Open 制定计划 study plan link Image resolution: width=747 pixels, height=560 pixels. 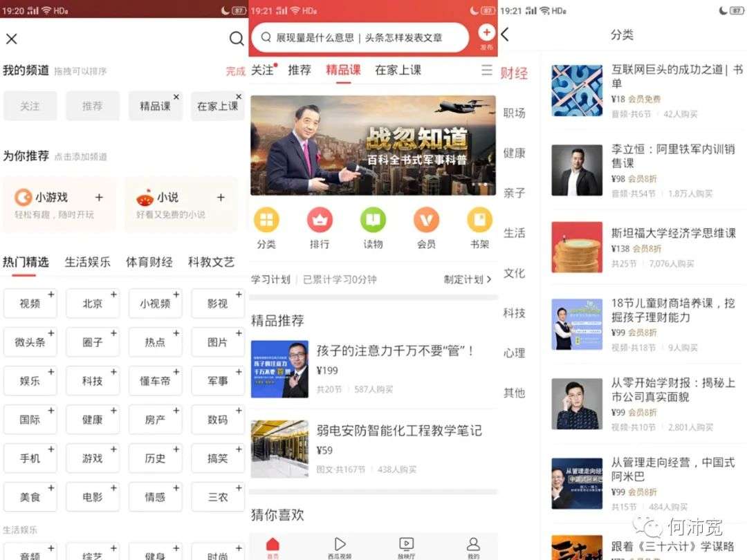click(468, 279)
